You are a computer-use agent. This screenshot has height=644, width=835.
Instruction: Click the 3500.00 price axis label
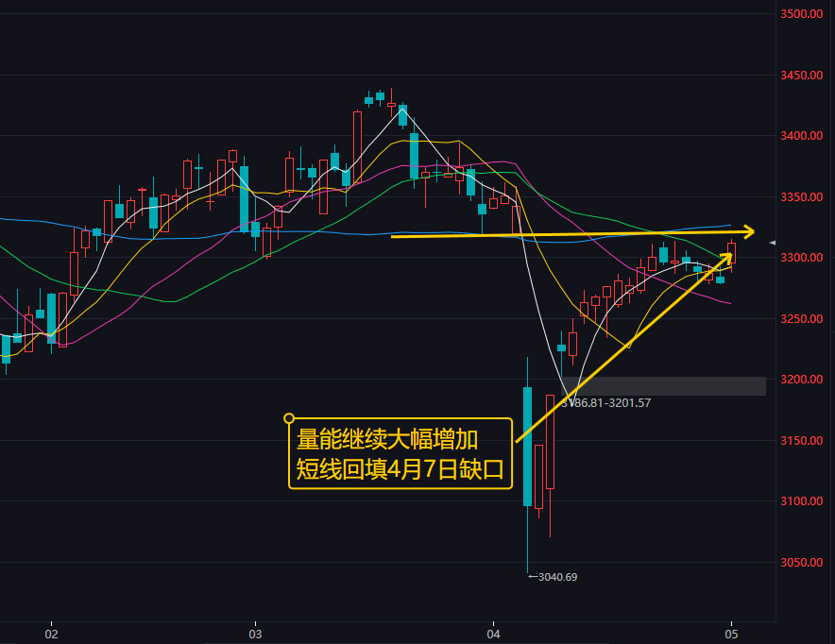coord(801,14)
